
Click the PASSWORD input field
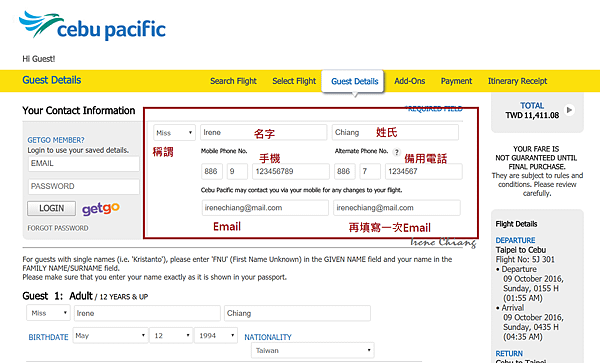point(84,187)
